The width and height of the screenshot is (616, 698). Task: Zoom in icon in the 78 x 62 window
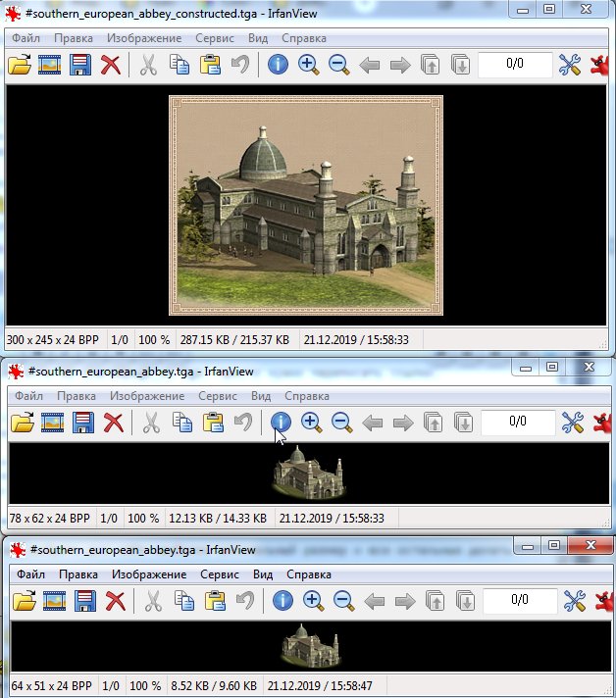tap(312, 423)
